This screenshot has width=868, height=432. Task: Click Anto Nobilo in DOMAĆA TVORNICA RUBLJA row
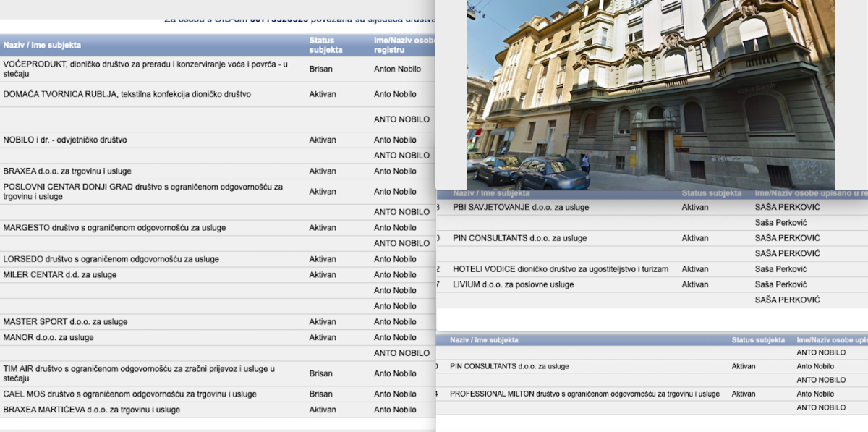coord(395,94)
